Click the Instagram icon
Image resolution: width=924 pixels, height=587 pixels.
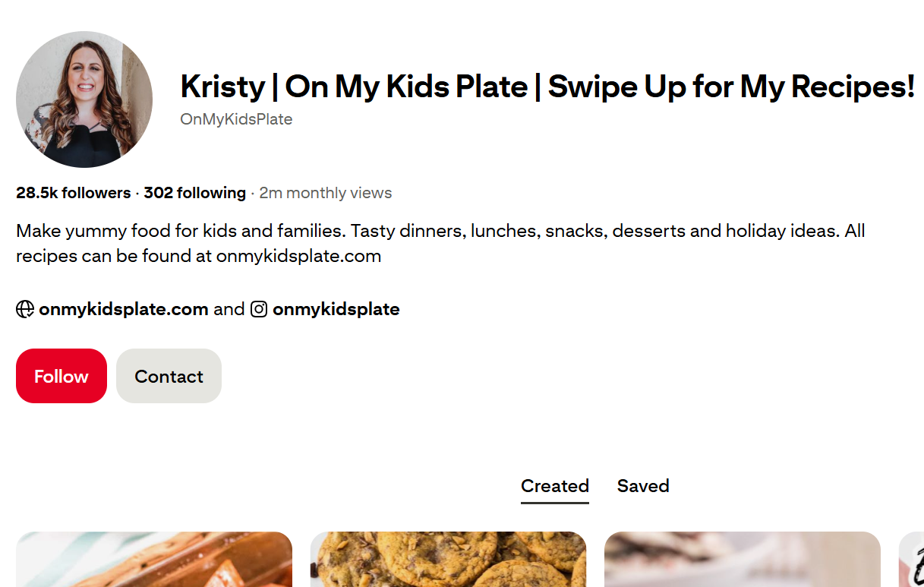tap(259, 309)
